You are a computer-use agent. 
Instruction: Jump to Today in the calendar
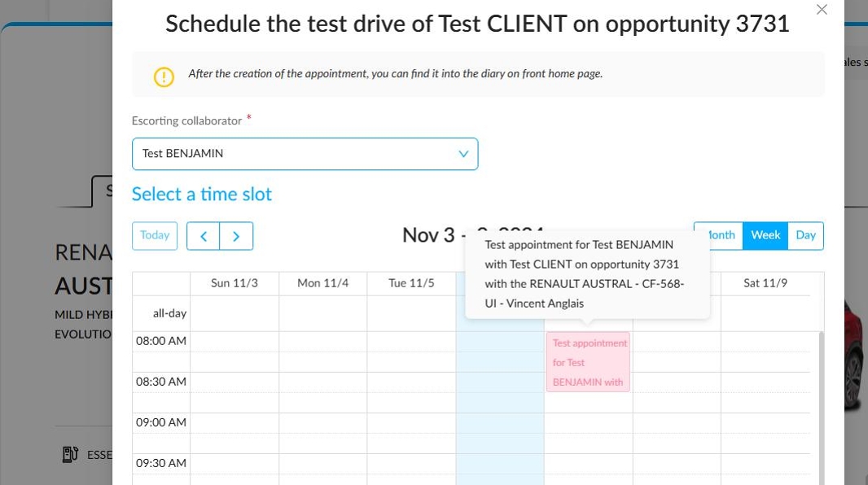click(x=155, y=236)
